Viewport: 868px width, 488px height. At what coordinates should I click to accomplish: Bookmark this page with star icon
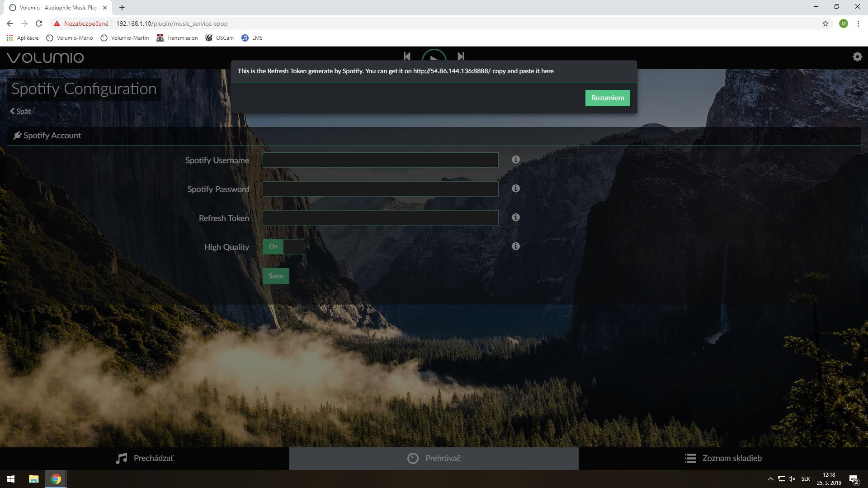tap(826, 23)
